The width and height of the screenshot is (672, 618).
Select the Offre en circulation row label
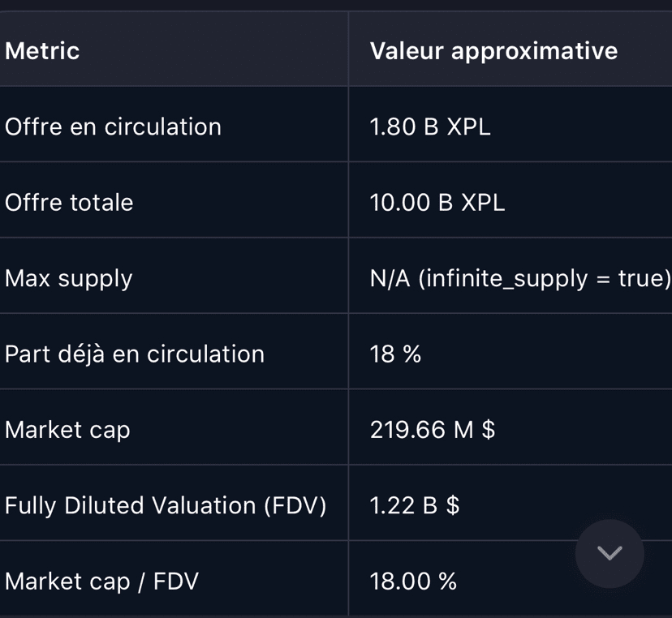tap(113, 127)
